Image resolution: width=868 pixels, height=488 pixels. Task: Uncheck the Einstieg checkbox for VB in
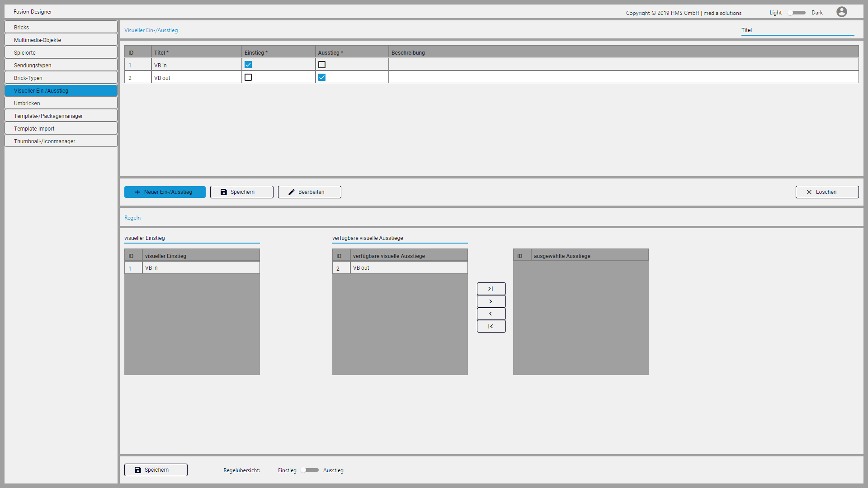[x=248, y=65]
